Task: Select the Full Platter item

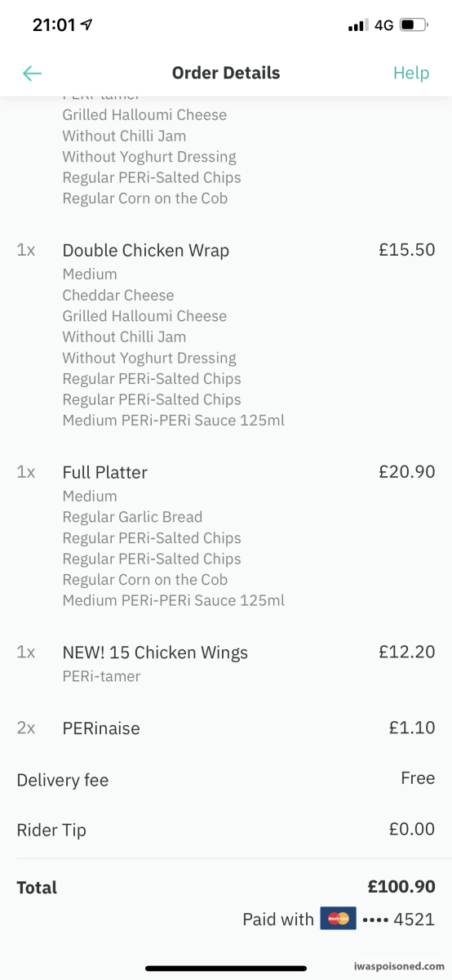Action: [x=105, y=472]
